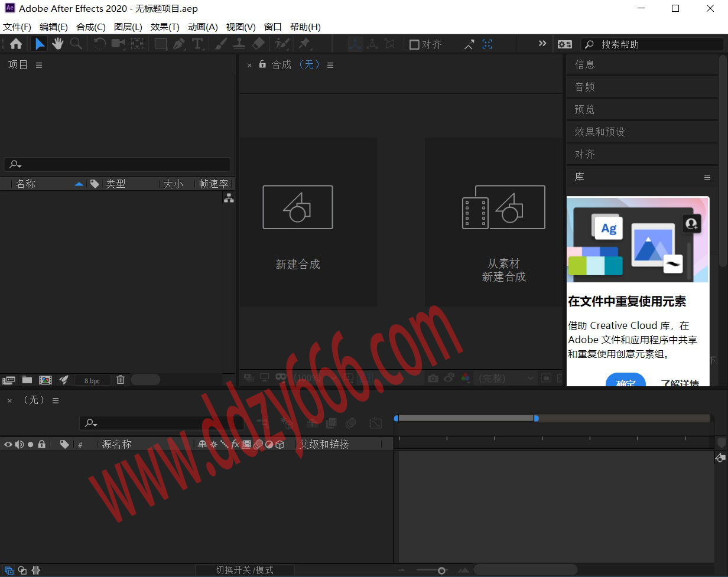
Task: Open the 编辑(E) menu
Action: tap(54, 27)
